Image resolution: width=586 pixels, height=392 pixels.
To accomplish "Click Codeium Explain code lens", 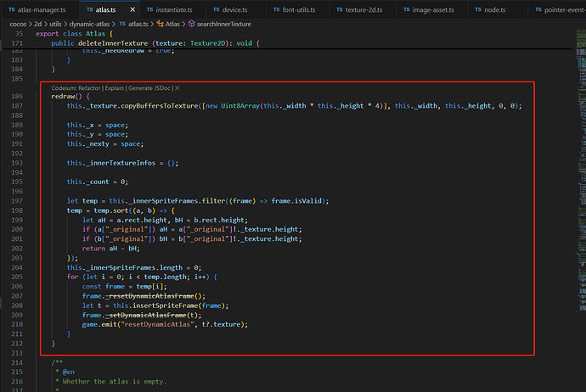I will tap(115, 88).
